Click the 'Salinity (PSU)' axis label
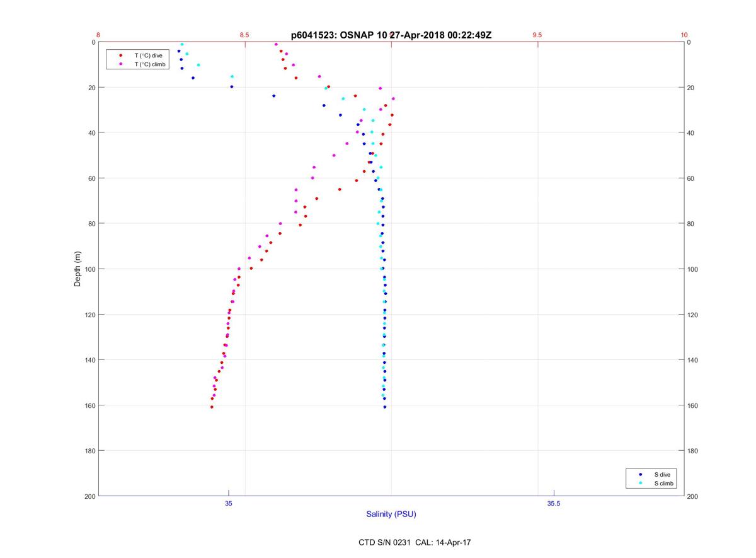The image size is (756, 558). (391, 514)
